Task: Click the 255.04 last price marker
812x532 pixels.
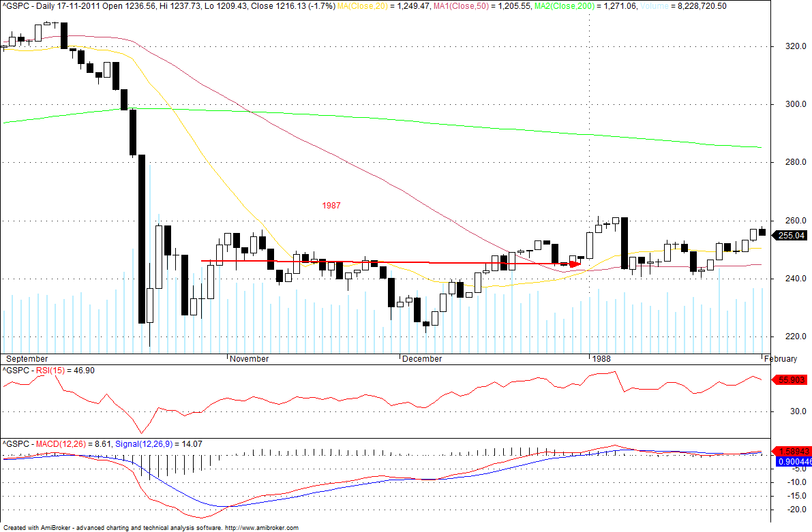Action: [x=790, y=236]
